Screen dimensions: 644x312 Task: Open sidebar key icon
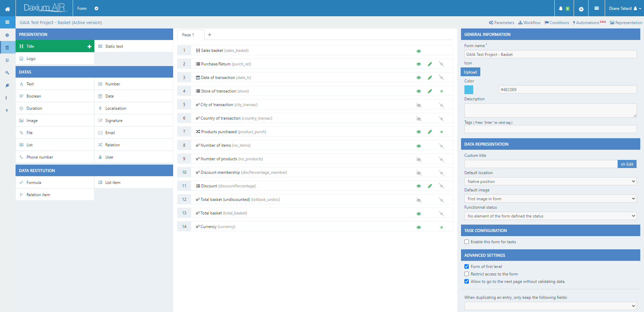pyautogui.click(x=7, y=73)
